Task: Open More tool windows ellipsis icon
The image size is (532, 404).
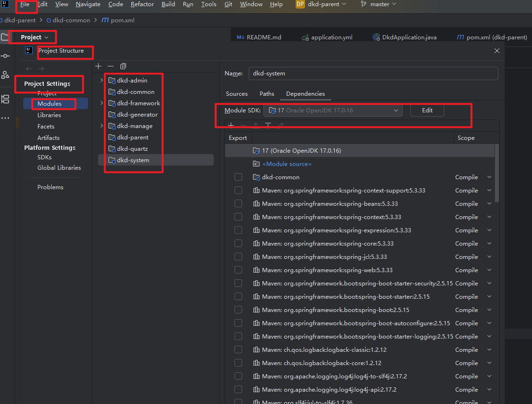Action: point(5,118)
